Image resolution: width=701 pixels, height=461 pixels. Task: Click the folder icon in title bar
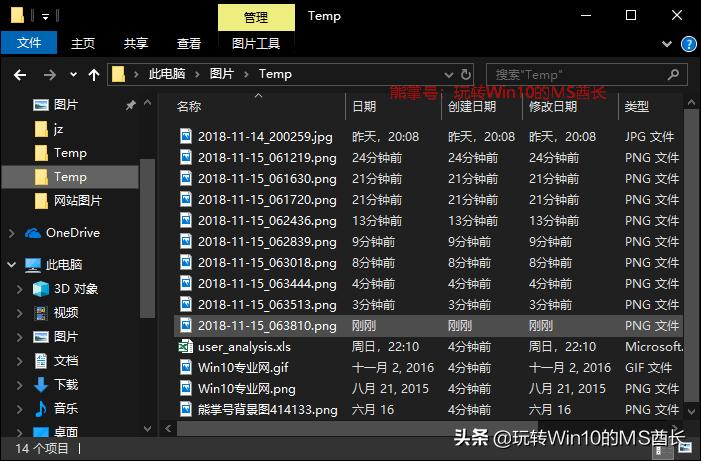pyautogui.click(x=17, y=16)
